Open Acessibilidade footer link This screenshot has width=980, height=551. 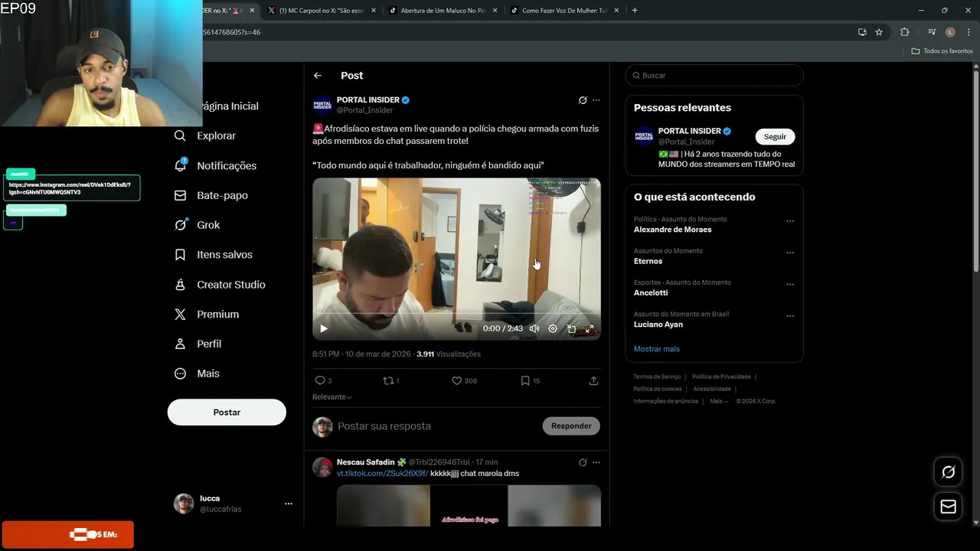click(712, 389)
